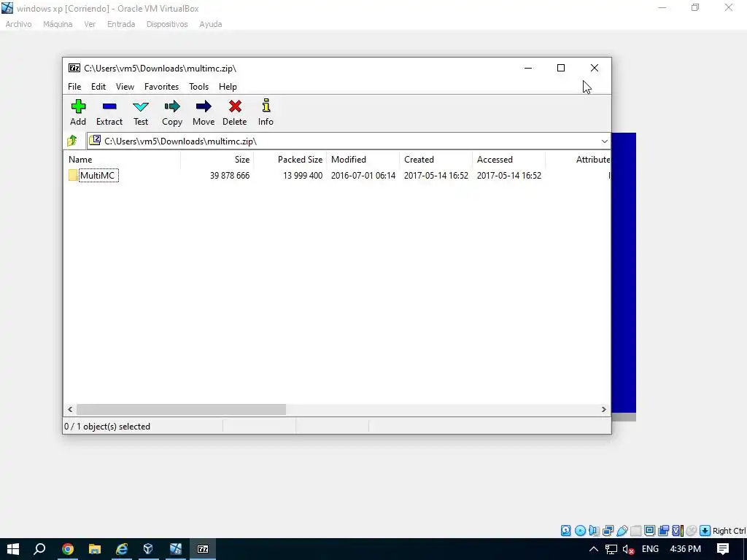This screenshot has width=747, height=560.
Task: Open Windows Start menu
Action: click(x=13, y=549)
